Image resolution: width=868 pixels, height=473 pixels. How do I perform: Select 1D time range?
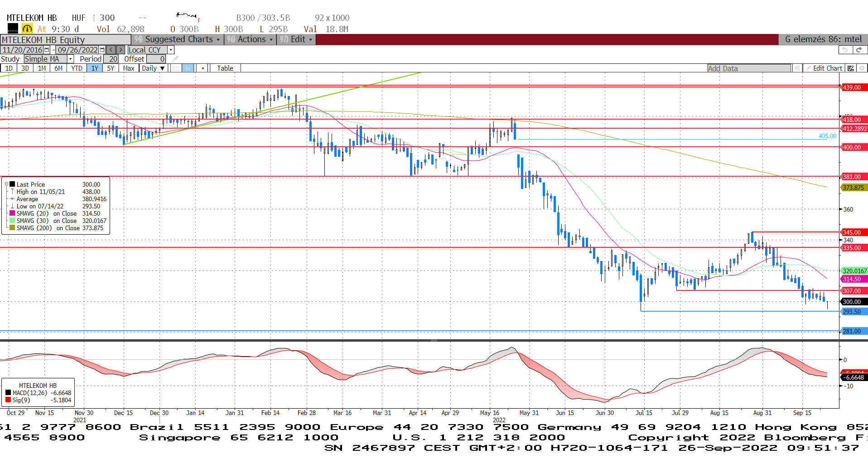9,68
